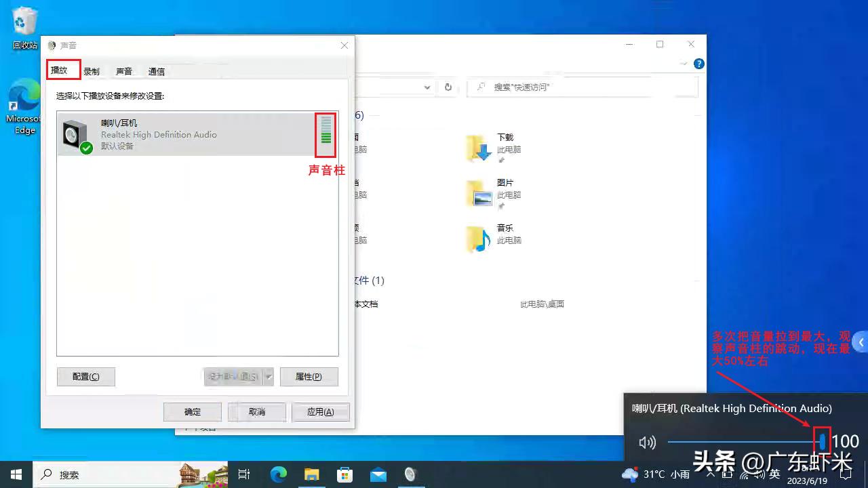Click the 配置(C) button

coord(85,376)
